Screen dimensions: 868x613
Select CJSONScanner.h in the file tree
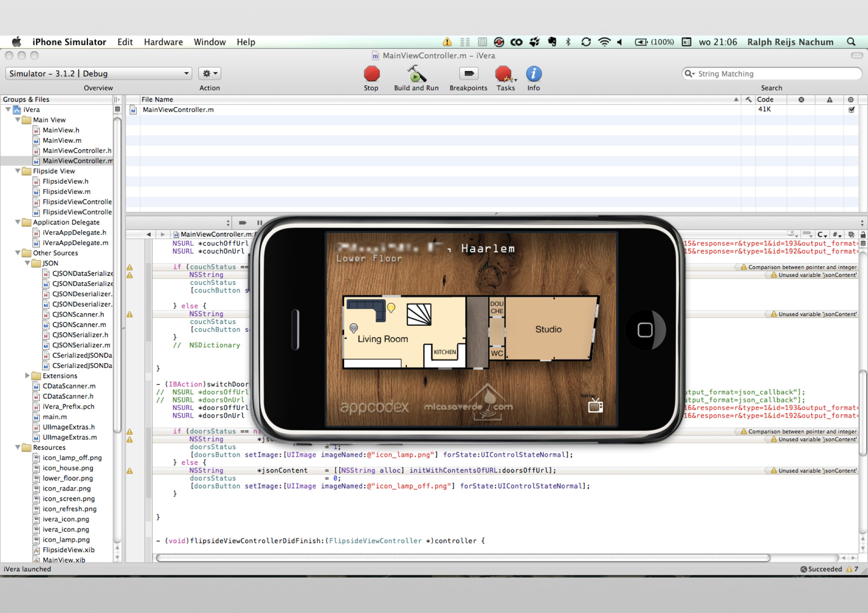78,315
